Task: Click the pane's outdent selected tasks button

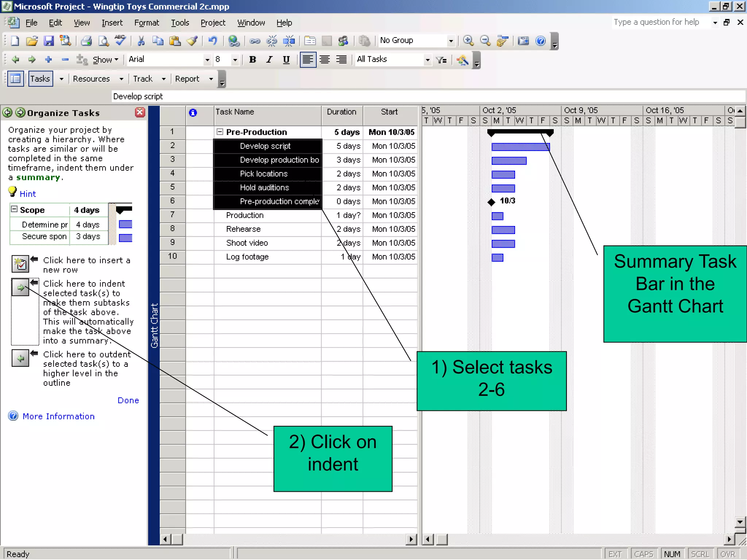Action: (x=20, y=358)
